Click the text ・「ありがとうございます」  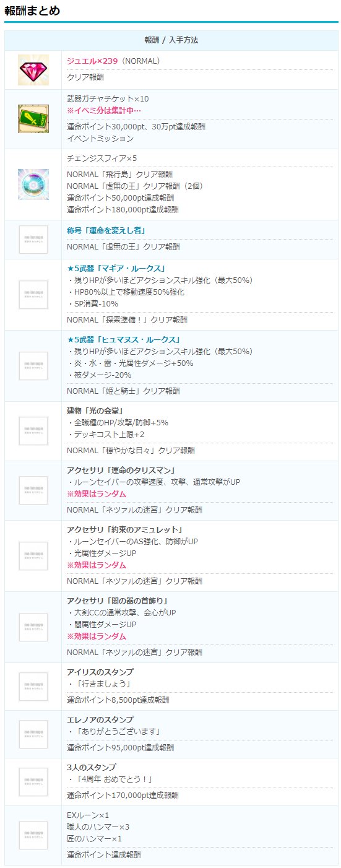[114, 732]
